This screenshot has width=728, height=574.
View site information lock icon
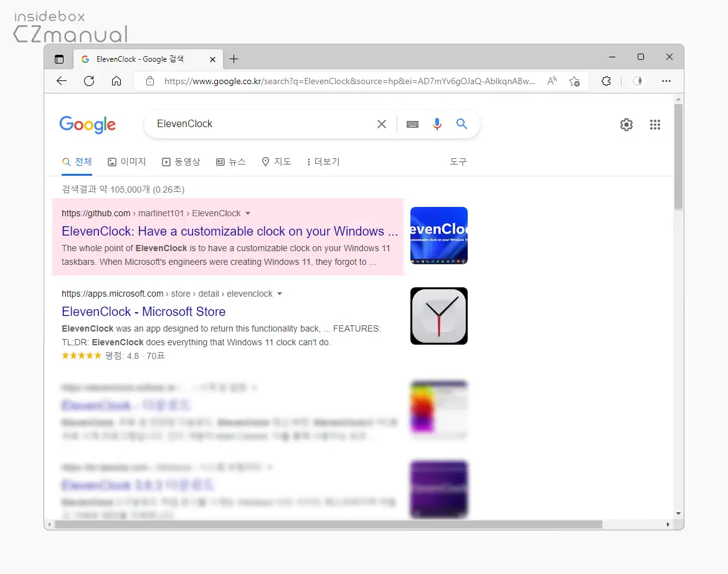click(150, 81)
